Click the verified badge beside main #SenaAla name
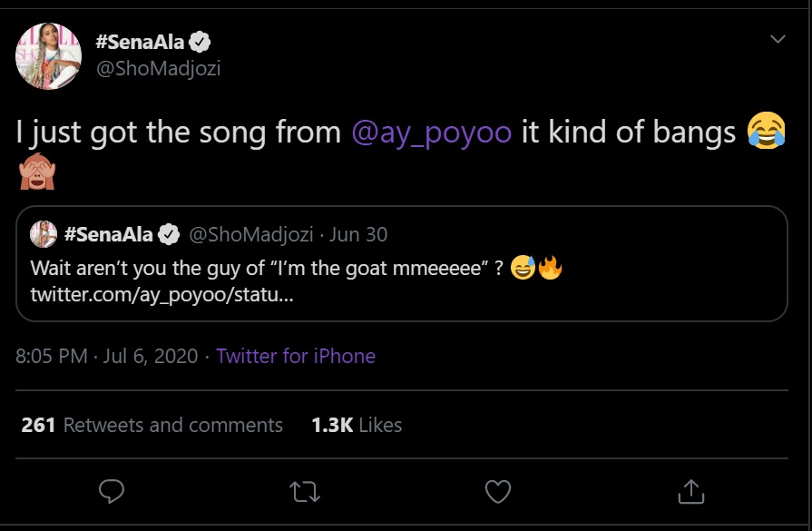Screen dimensions: 812x531 tap(201, 43)
